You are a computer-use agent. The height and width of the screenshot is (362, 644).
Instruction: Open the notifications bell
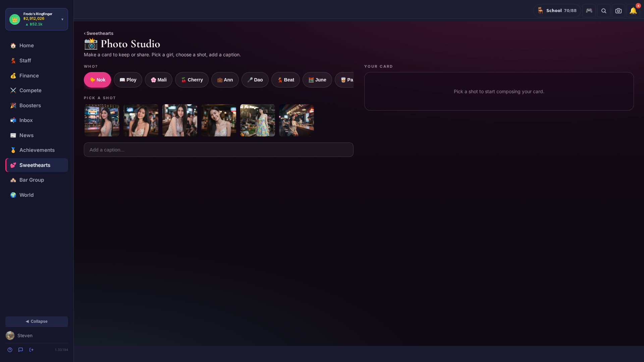pos(633,11)
